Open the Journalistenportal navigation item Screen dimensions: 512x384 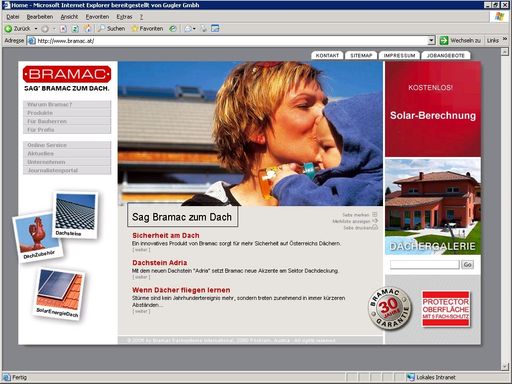pos(67,170)
